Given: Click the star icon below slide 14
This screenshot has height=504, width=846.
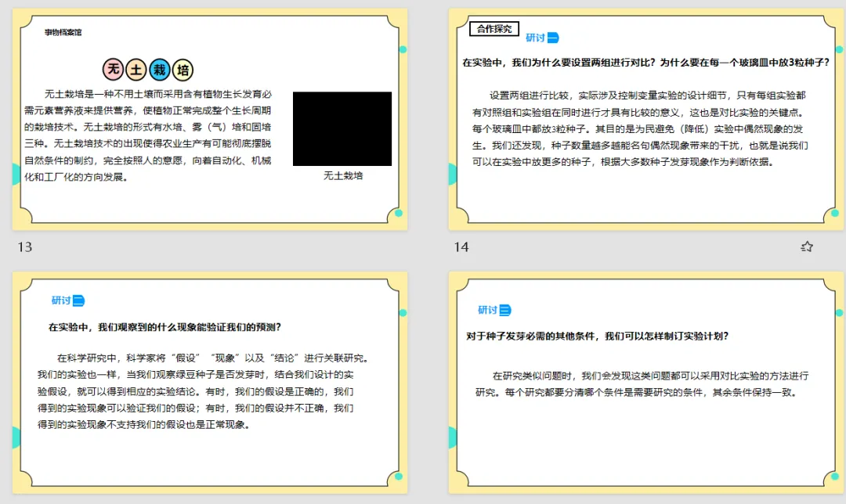Looking at the screenshot, I should (807, 247).
